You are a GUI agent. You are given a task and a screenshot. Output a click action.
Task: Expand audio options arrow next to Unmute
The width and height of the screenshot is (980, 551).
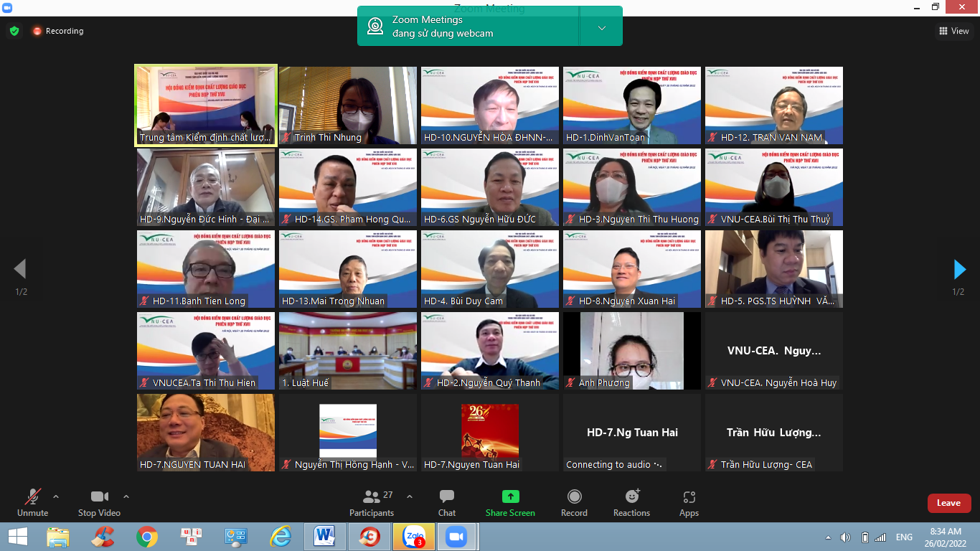pyautogui.click(x=56, y=496)
